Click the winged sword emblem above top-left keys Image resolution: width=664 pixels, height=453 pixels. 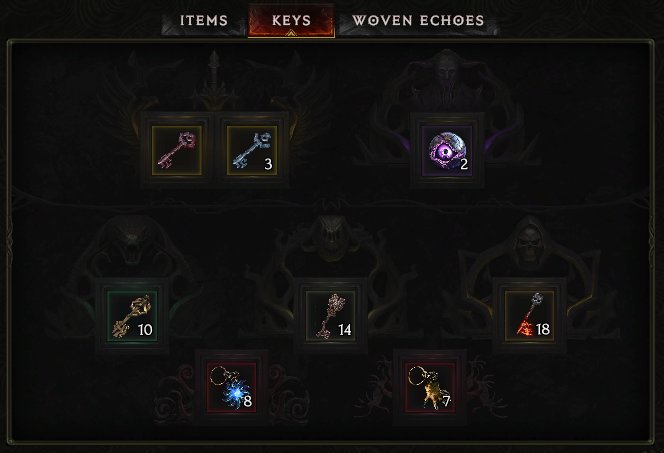pyautogui.click(x=214, y=80)
